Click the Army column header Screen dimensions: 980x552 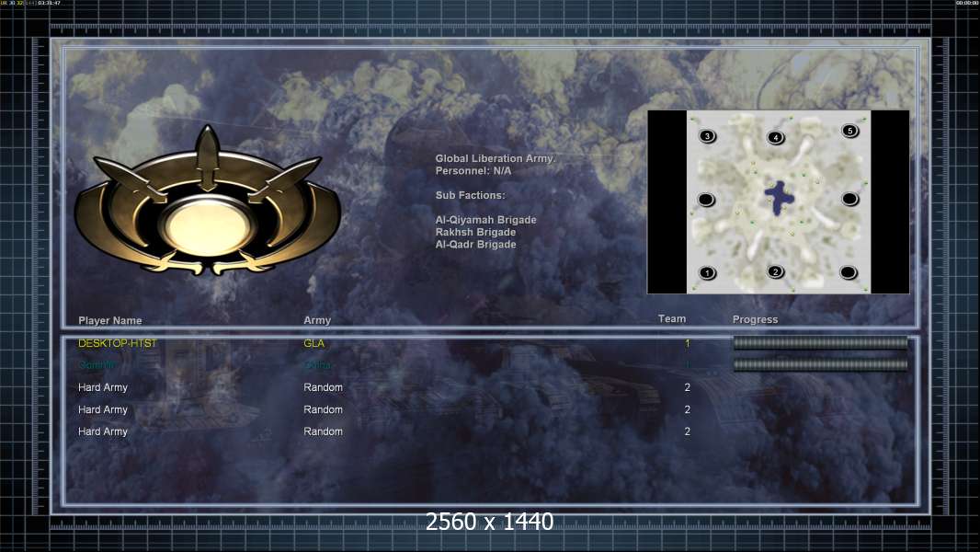coord(317,319)
